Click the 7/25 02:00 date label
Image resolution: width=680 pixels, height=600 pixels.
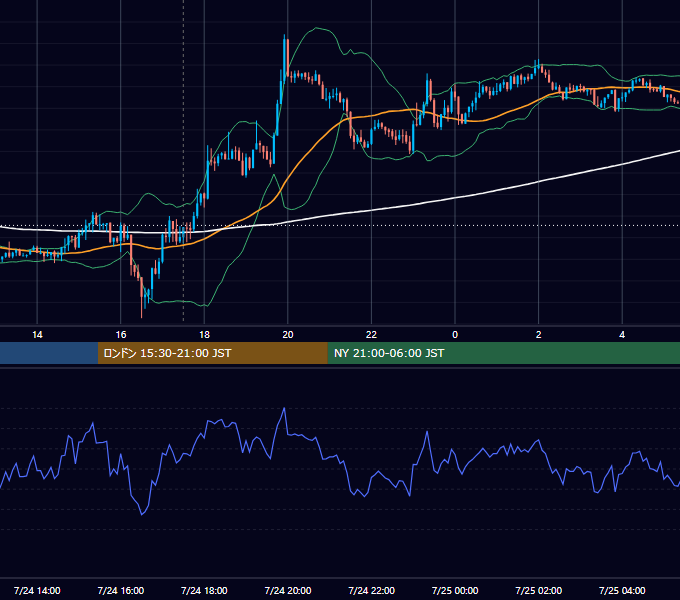pos(539,590)
